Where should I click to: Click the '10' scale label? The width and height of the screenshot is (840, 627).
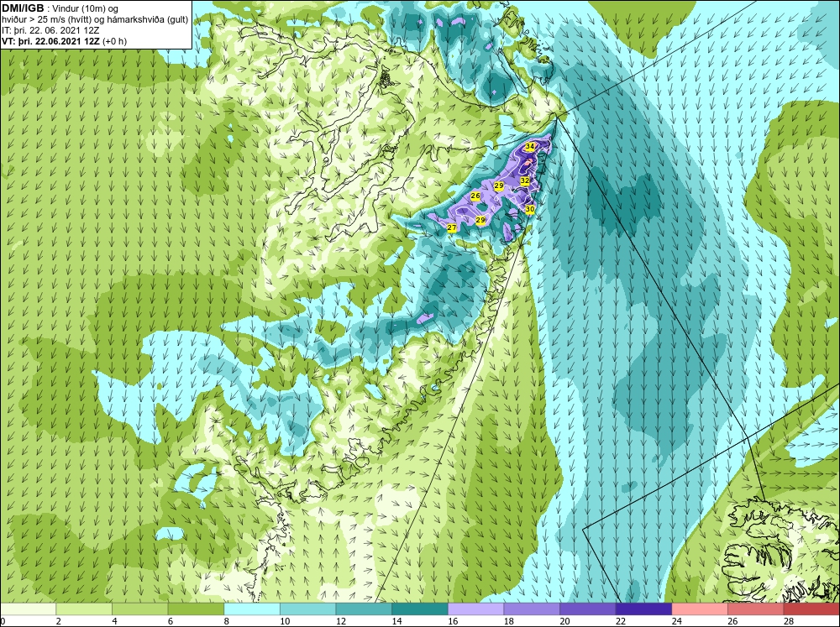click(x=285, y=621)
